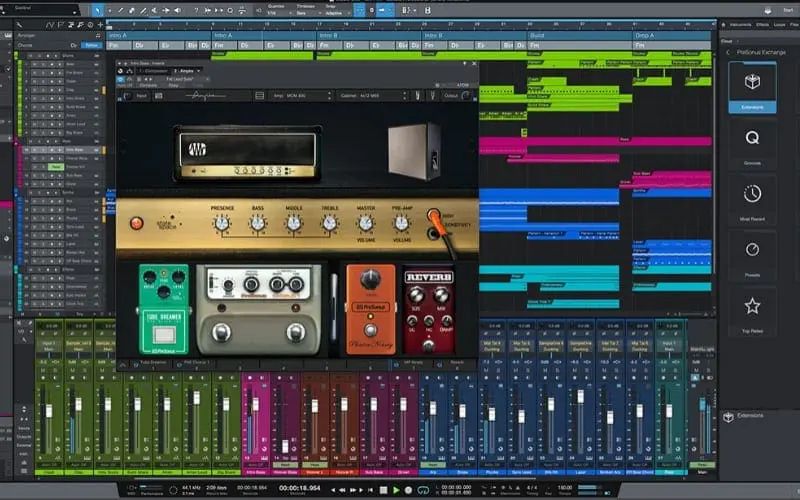This screenshot has height=500, width=800.
Task: Toggle the orange PreSonus pedal footswitch
Action: click(371, 330)
